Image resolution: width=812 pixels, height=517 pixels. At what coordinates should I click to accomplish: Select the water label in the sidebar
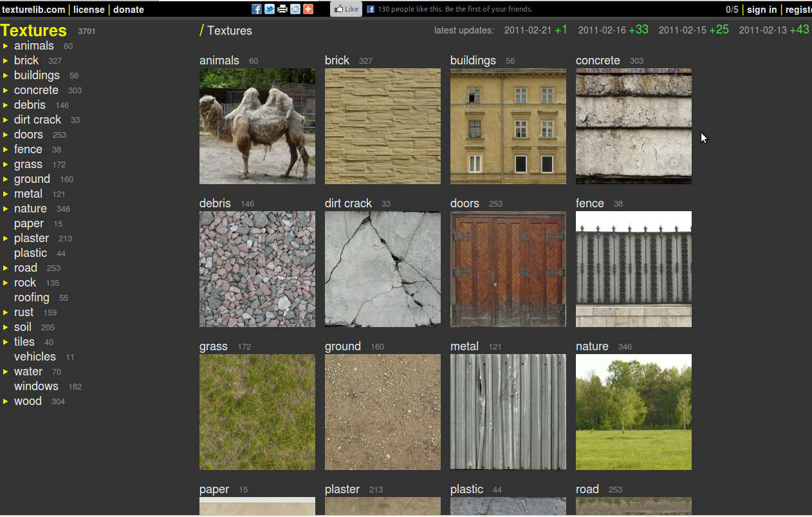click(28, 371)
